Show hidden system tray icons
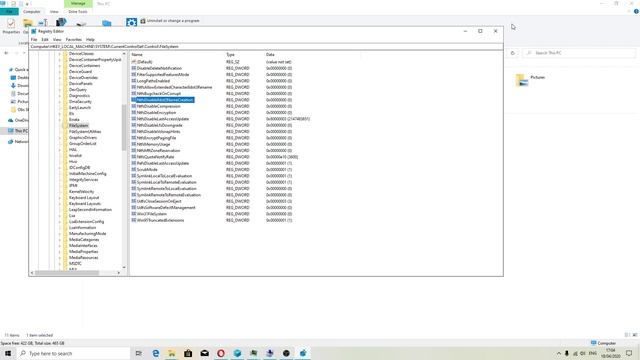This screenshot has width=640, height=360. tap(559, 353)
